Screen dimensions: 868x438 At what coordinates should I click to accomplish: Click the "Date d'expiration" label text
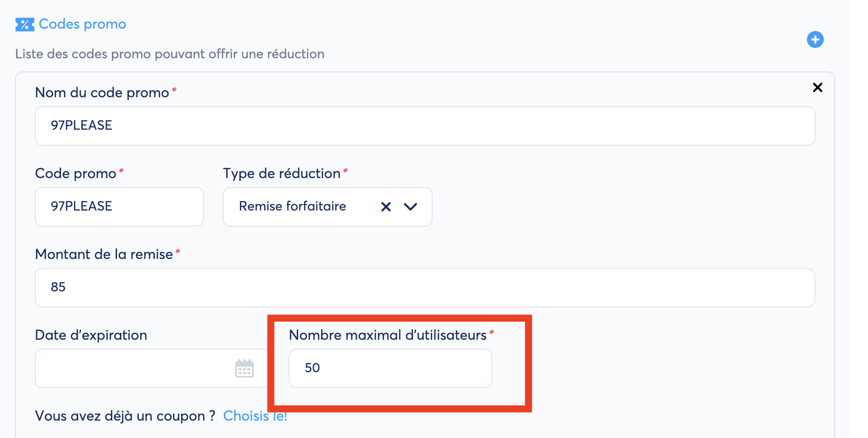pyautogui.click(x=91, y=335)
